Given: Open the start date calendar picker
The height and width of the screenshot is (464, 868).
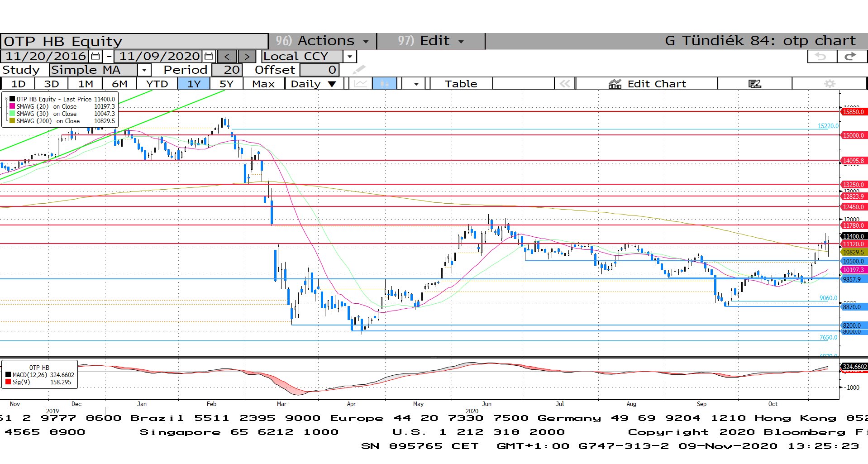Looking at the screenshot, I should (x=95, y=56).
